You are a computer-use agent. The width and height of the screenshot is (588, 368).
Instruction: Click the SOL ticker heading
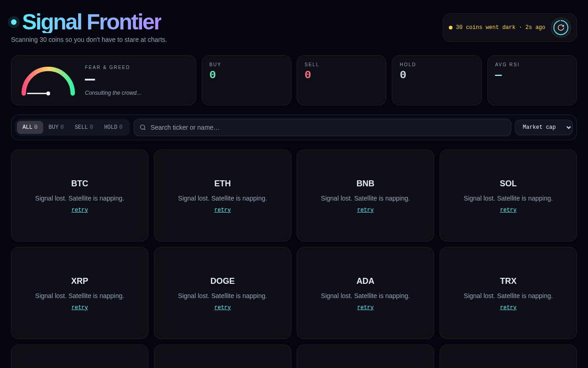coord(508,184)
